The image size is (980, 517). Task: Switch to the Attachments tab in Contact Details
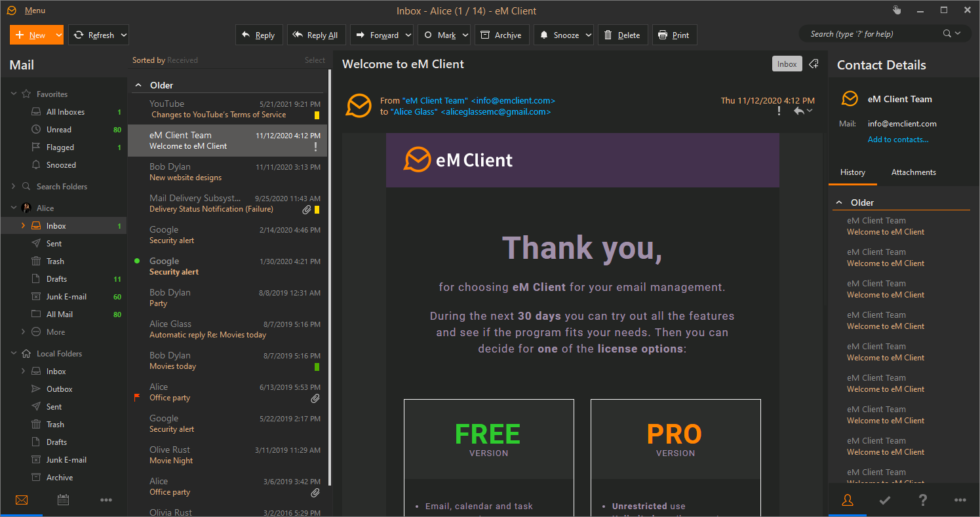(913, 172)
